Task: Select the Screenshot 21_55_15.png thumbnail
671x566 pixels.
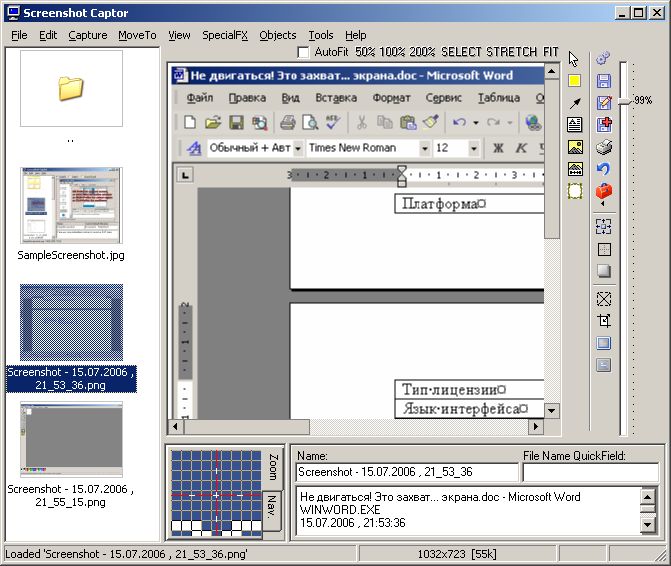Action: click(x=71, y=439)
